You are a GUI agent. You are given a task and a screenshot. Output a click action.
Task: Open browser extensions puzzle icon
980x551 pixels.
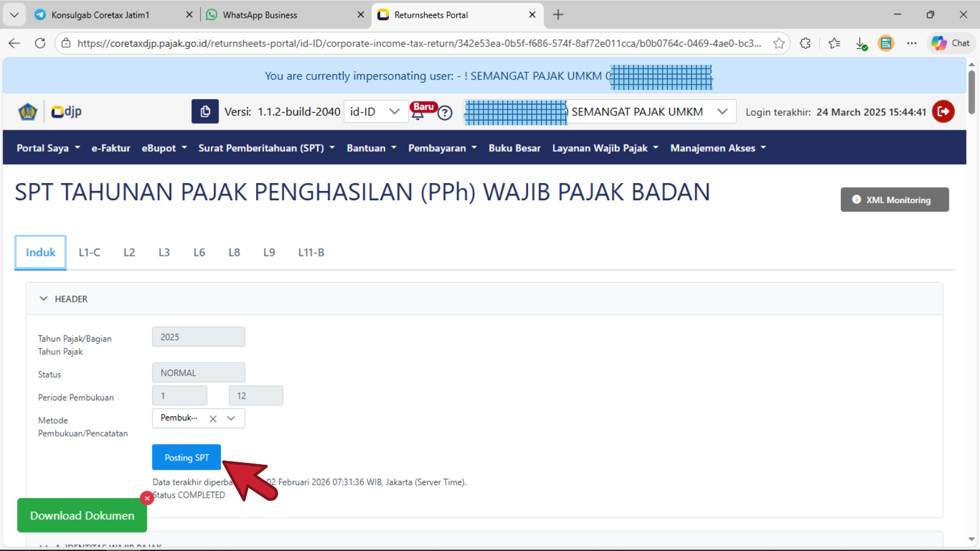point(805,43)
